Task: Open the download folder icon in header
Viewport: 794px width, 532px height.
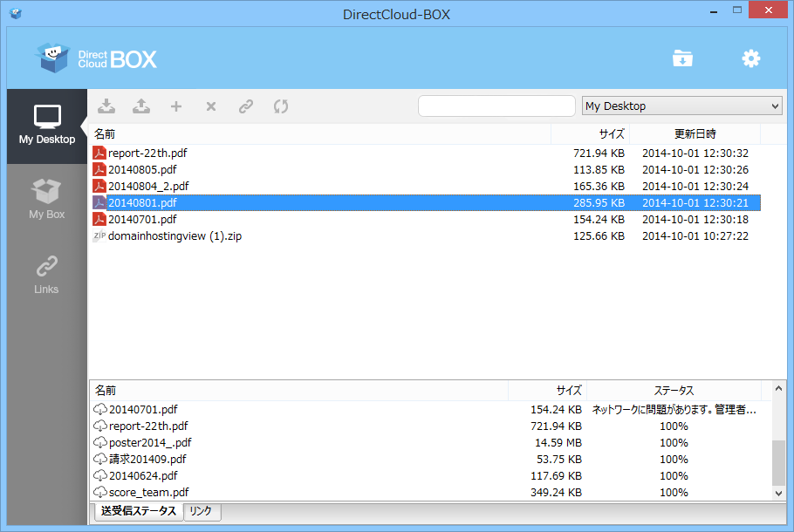Action: point(682,58)
